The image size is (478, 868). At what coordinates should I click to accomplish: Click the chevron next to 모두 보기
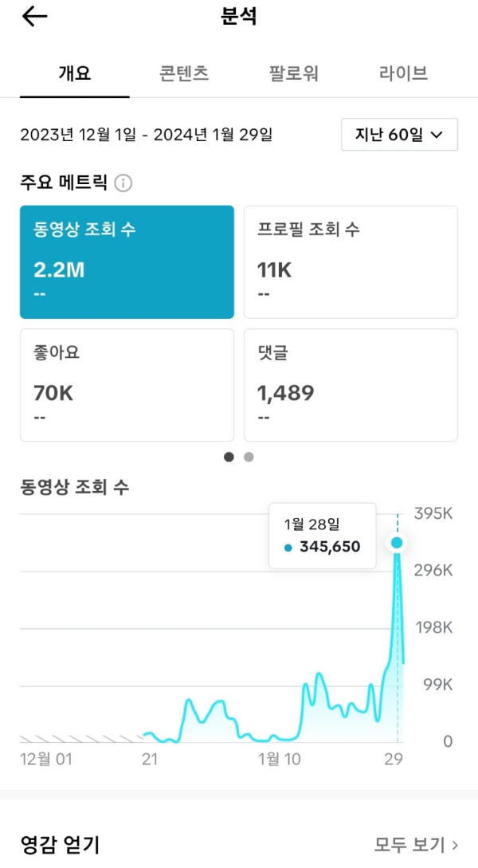[455, 845]
